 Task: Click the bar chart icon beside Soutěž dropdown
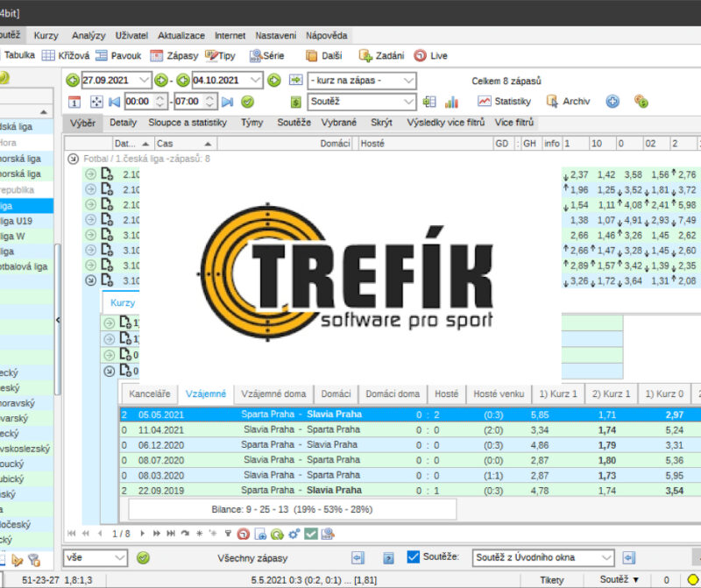point(429,101)
